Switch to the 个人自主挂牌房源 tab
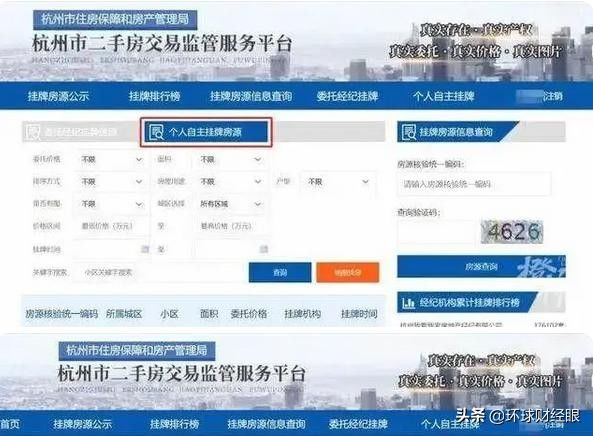593x436 pixels. [206, 132]
